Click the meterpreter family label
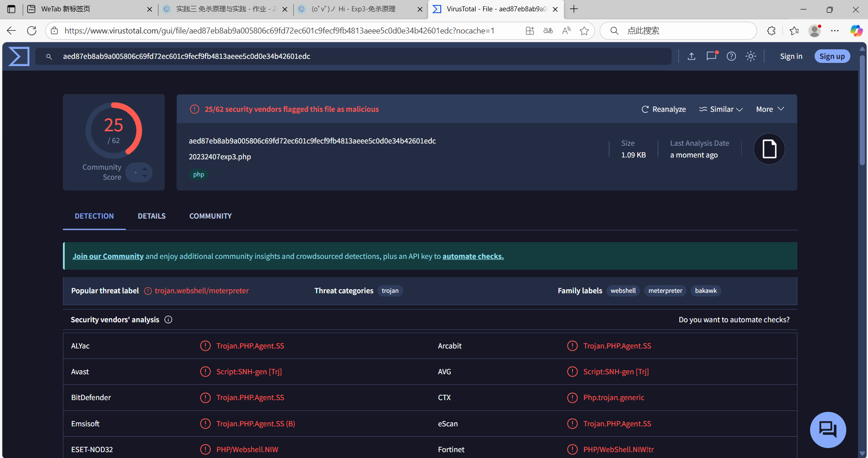The width and height of the screenshot is (868, 458). [x=665, y=291]
